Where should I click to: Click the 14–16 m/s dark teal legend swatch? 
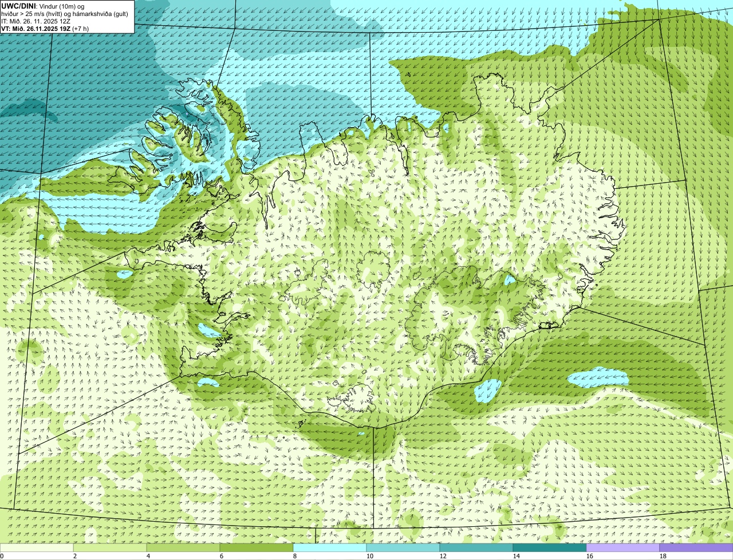550,547
